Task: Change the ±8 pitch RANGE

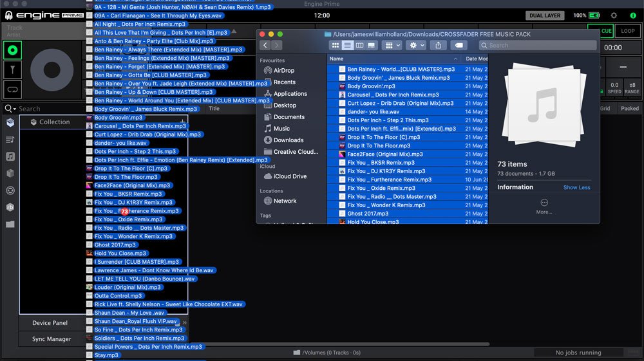Action: pyautogui.click(x=632, y=88)
